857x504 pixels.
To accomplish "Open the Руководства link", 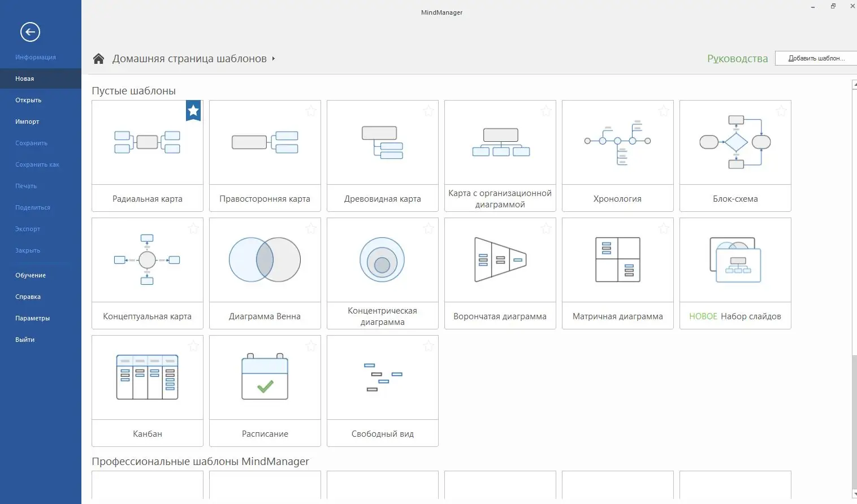I will click(x=737, y=59).
